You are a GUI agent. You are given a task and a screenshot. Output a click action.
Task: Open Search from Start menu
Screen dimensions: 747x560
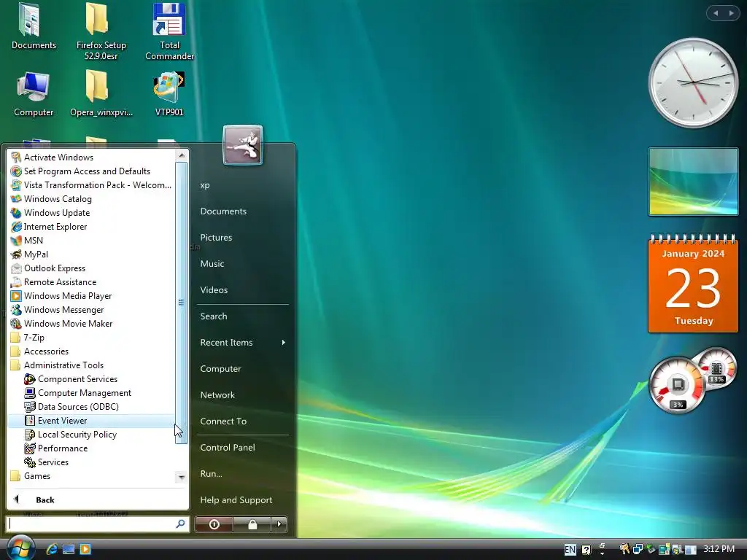tap(214, 316)
